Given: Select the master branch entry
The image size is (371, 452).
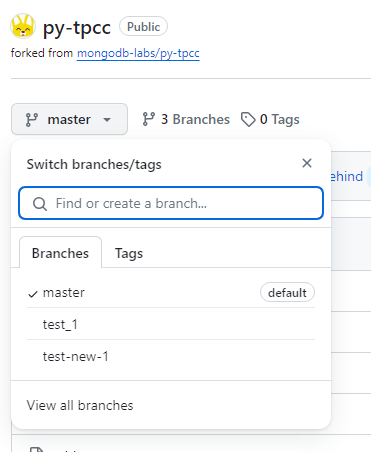Looking at the screenshot, I should click(x=171, y=293).
